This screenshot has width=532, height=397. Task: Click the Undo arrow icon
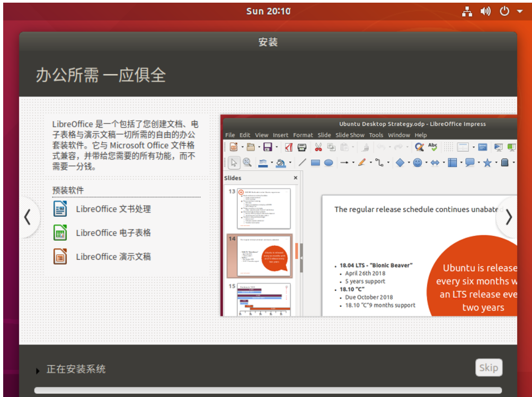click(x=382, y=147)
